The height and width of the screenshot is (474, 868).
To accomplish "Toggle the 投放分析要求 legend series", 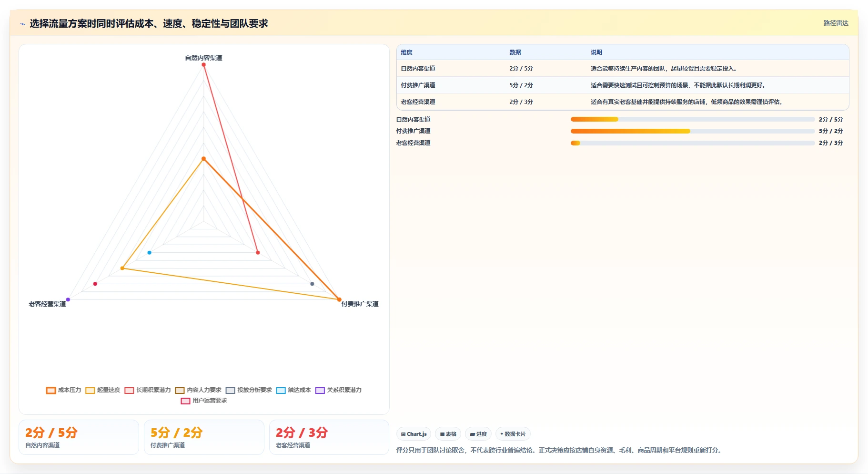I will (249, 390).
